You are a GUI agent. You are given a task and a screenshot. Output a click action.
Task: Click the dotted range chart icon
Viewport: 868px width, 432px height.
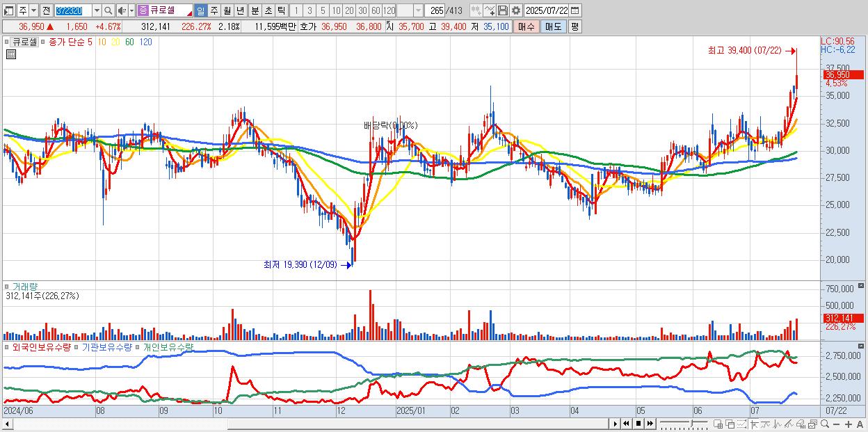(x=741, y=424)
